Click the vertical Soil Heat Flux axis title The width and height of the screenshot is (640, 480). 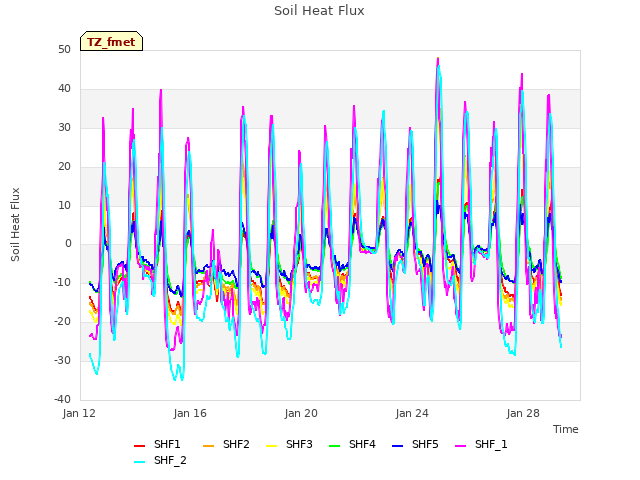[x=15, y=224]
